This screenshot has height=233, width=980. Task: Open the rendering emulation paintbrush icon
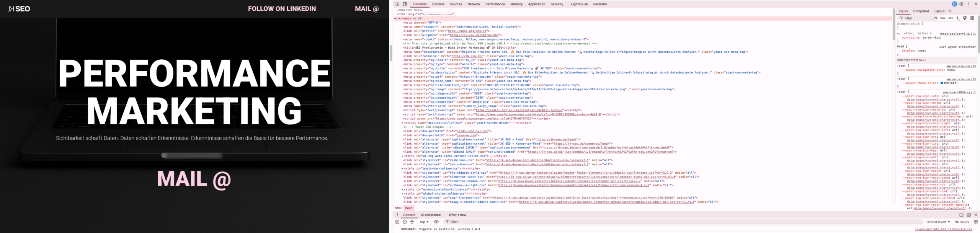[x=965, y=18]
